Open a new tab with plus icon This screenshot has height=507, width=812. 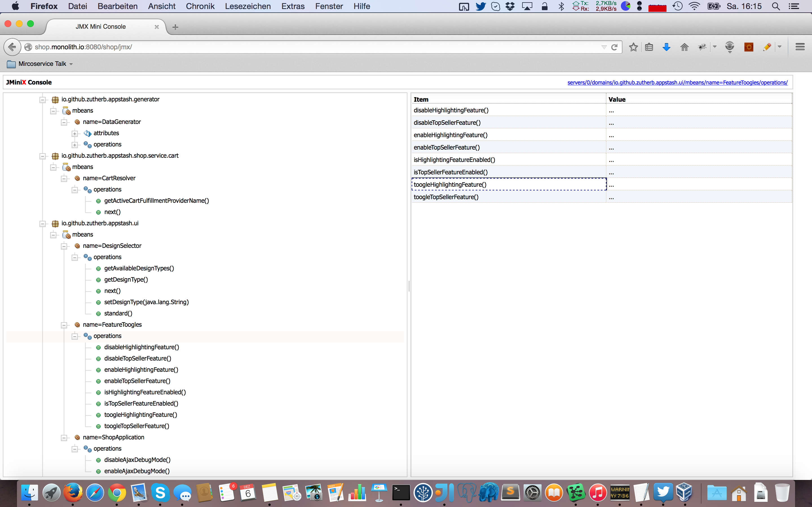click(175, 27)
